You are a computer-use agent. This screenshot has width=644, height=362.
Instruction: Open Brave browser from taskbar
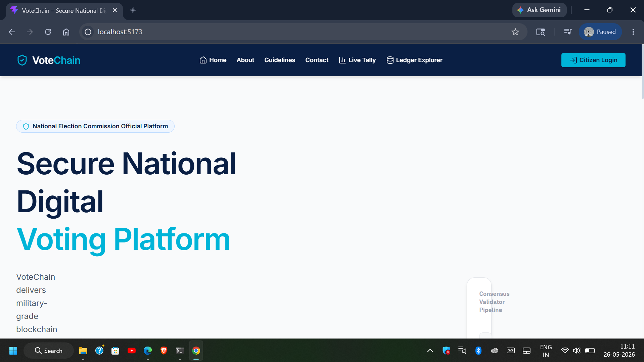coord(164,351)
